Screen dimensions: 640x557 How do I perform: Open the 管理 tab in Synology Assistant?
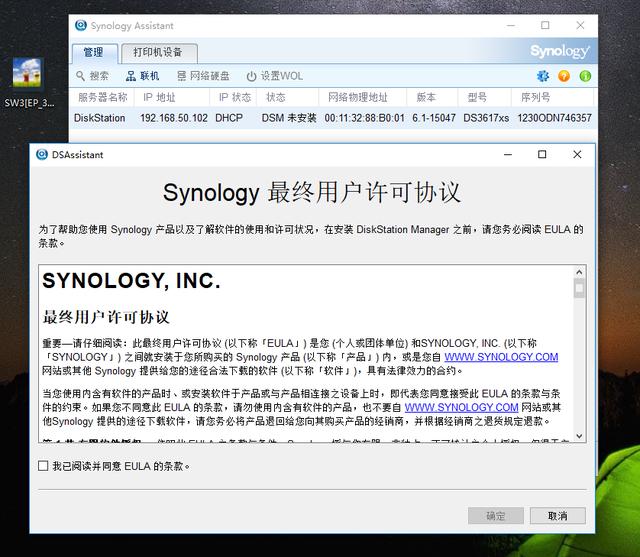point(95,53)
